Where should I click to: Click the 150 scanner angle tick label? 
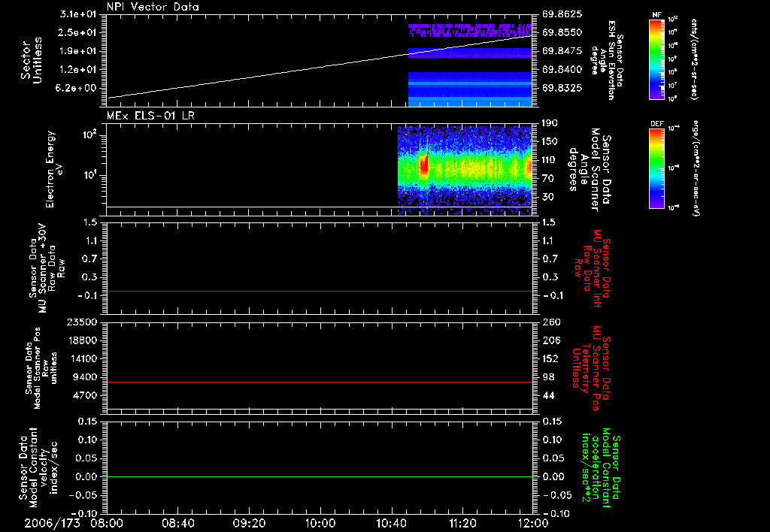point(550,142)
